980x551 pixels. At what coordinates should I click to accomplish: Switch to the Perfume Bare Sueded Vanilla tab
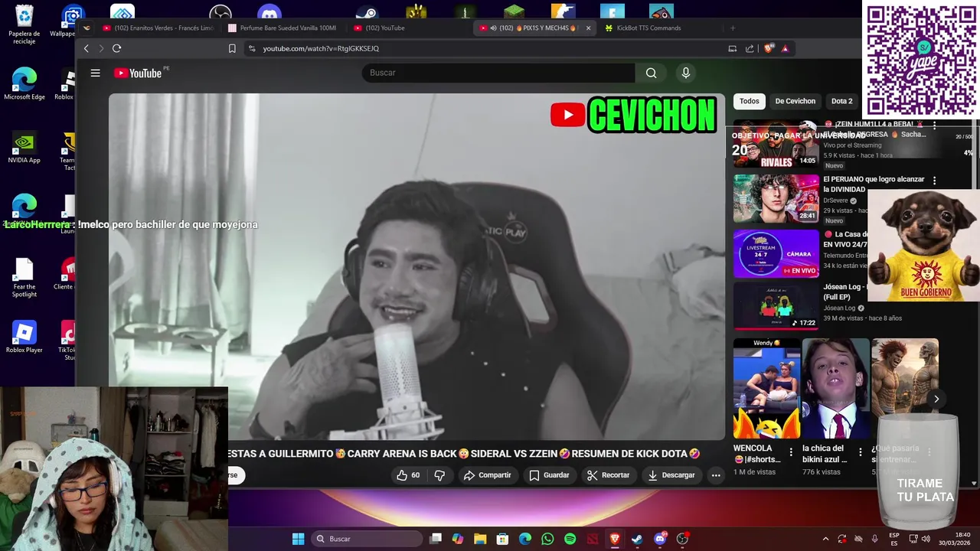coord(283,28)
